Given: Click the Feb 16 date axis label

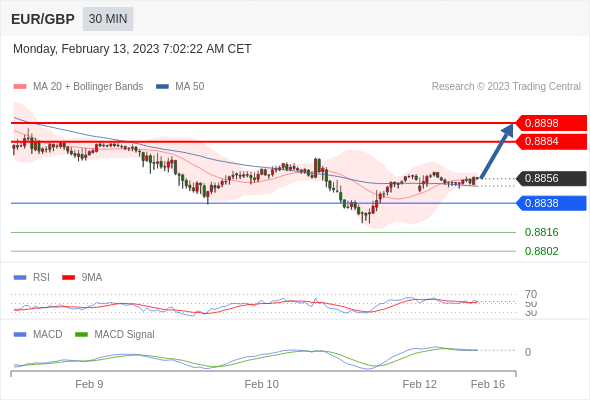Looking at the screenshot, I should [x=488, y=384].
